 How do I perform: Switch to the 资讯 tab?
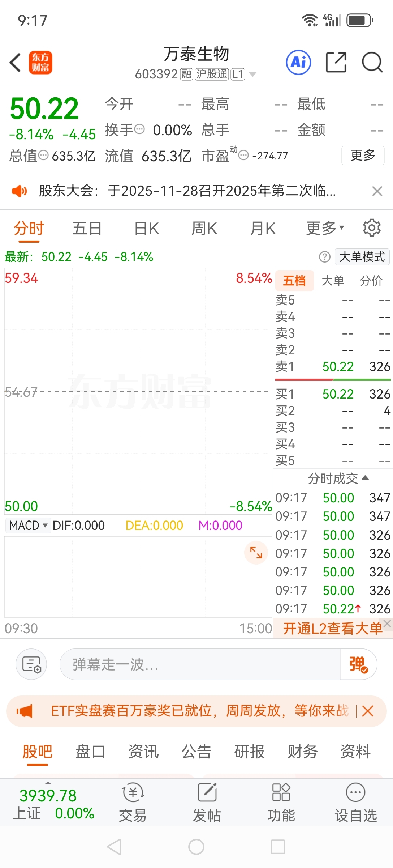tap(143, 752)
